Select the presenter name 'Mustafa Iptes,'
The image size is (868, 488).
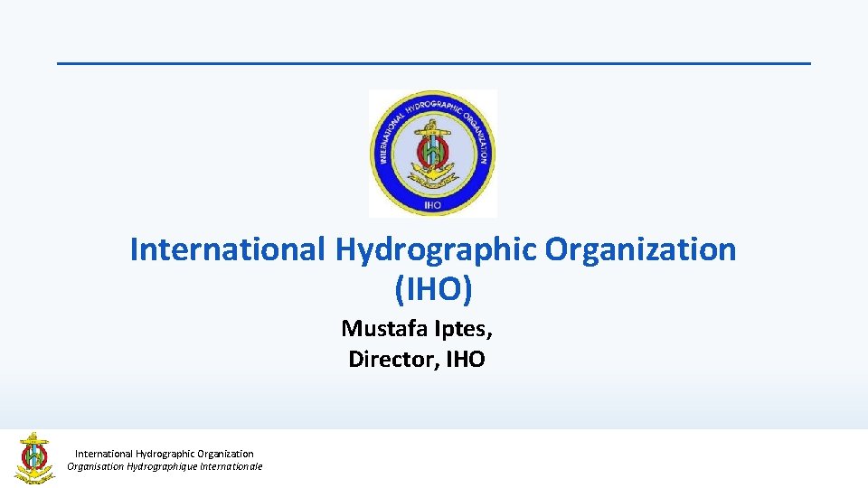[417, 329]
